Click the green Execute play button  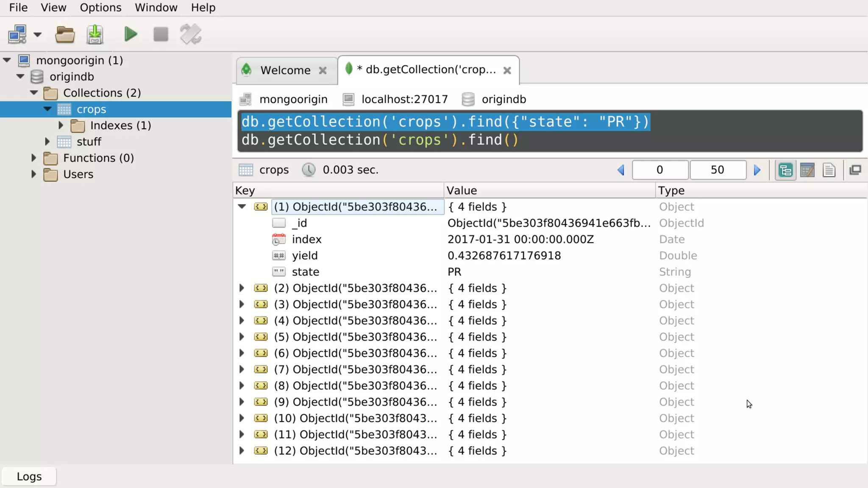click(x=131, y=34)
